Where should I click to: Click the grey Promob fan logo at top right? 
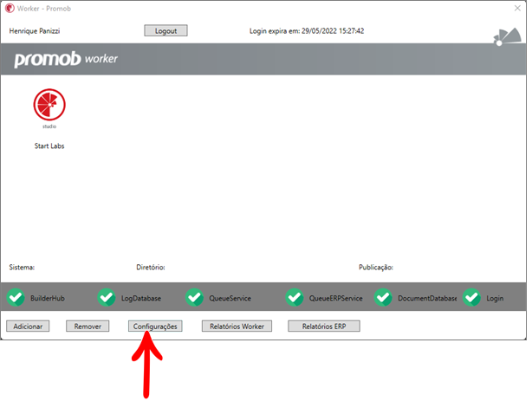(x=508, y=36)
